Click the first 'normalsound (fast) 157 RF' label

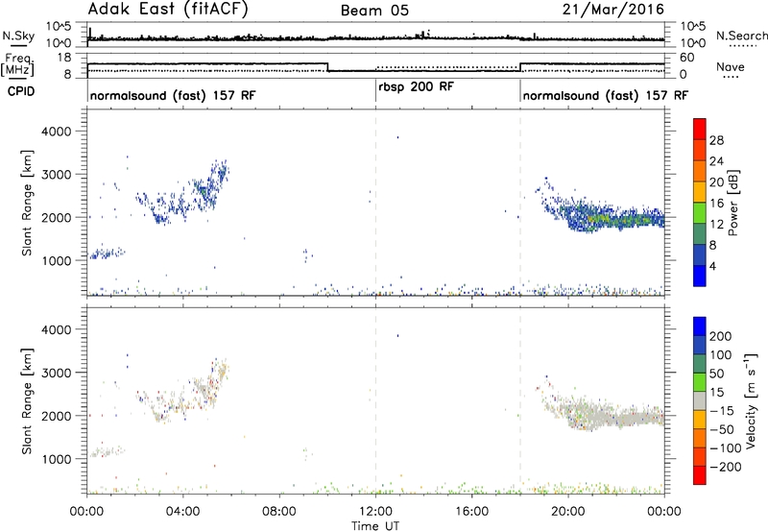coord(173,95)
